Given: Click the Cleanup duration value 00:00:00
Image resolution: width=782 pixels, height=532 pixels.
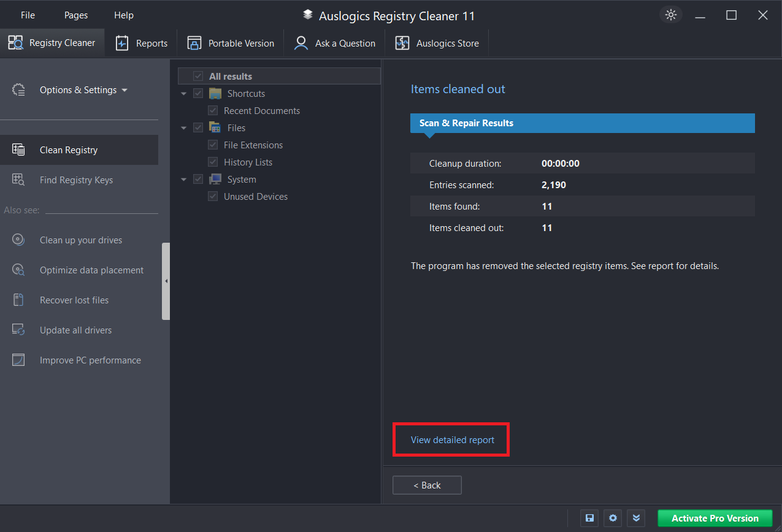Looking at the screenshot, I should coord(561,164).
